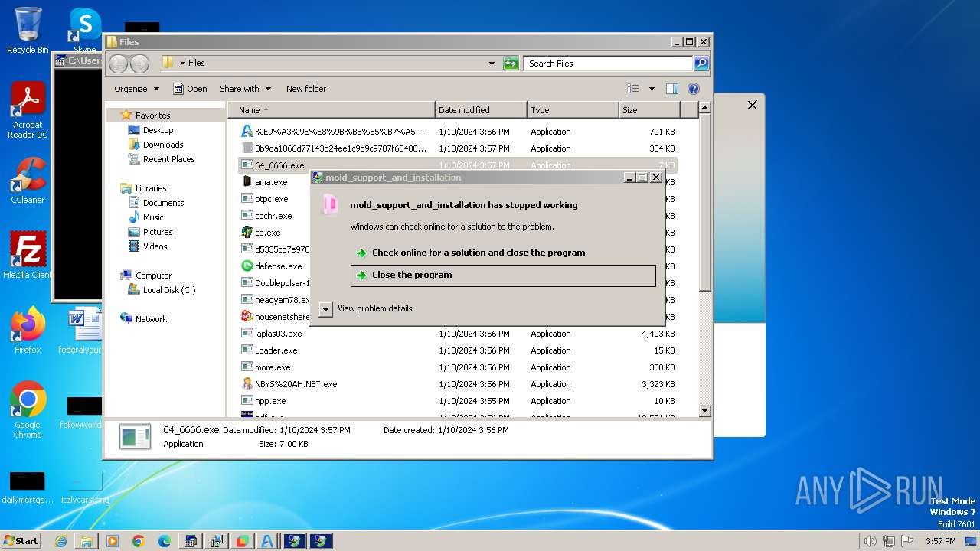Open the Pictures library
This screenshot has width=980, height=551.
coord(158,232)
